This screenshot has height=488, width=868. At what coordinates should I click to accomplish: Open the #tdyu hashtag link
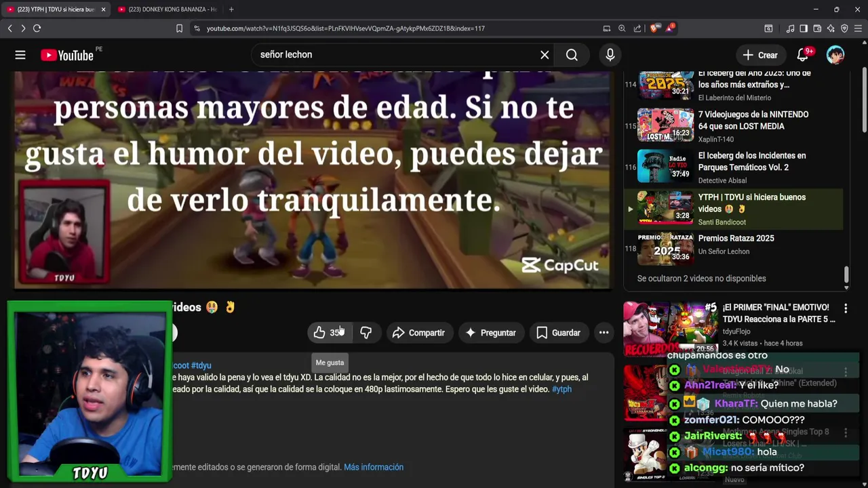pyautogui.click(x=201, y=365)
